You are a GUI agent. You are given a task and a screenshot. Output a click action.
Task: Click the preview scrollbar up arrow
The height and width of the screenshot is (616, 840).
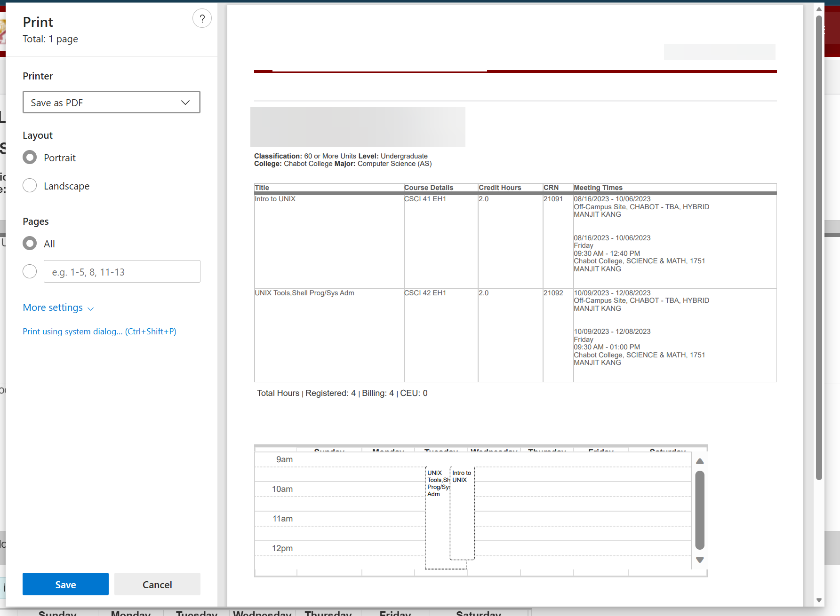coord(819,9)
